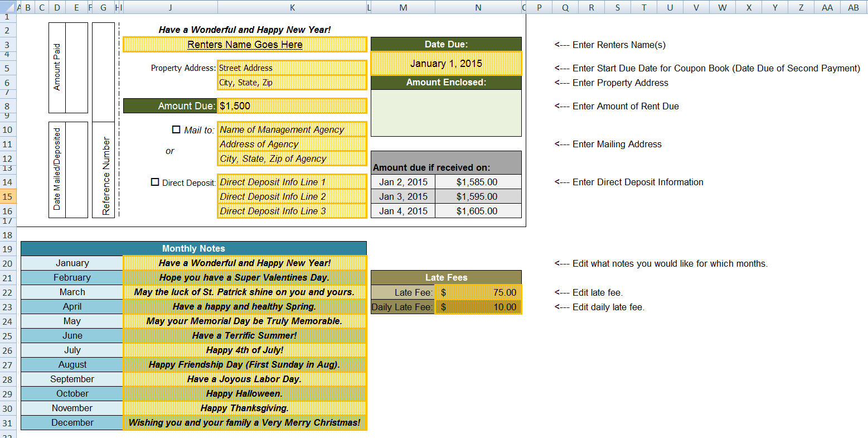Select the 'May' month cell

[x=72, y=321]
